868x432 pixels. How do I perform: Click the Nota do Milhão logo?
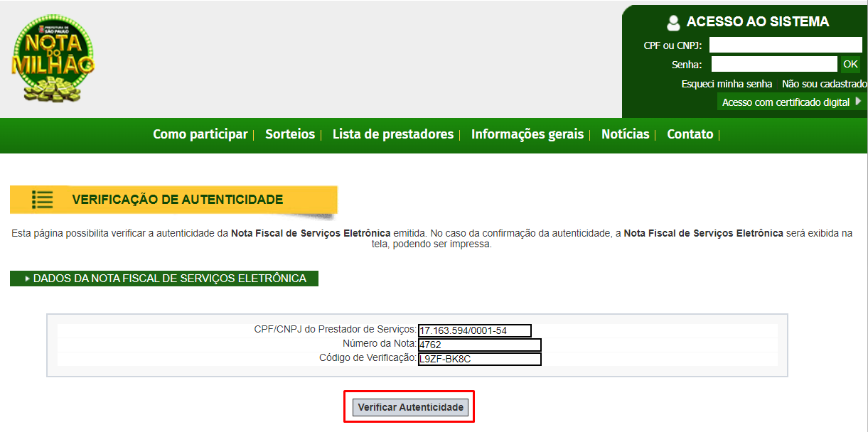click(x=53, y=61)
